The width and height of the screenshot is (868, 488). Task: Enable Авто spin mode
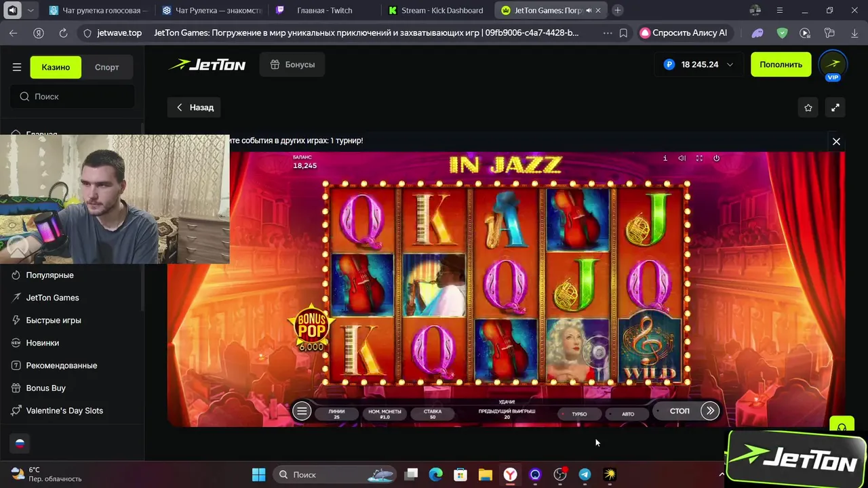coord(627,413)
